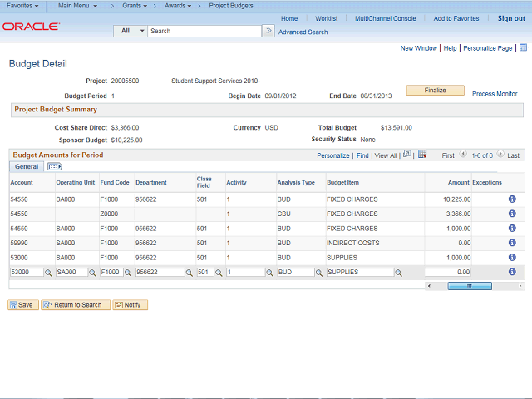Expand the Favorites dropdown menu
The image size is (532, 399).
tap(22, 6)
